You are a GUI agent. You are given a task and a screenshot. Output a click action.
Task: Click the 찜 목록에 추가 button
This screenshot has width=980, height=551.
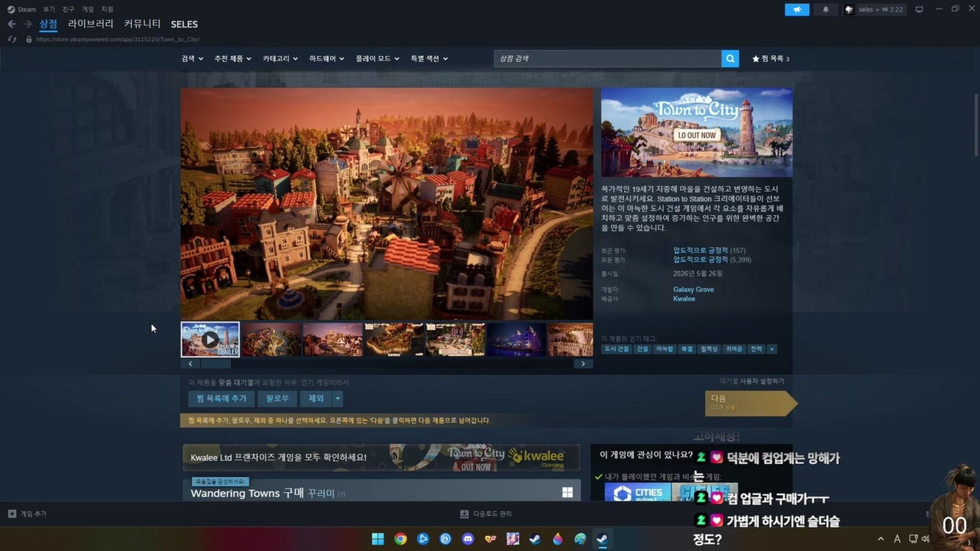pos(222,398)
